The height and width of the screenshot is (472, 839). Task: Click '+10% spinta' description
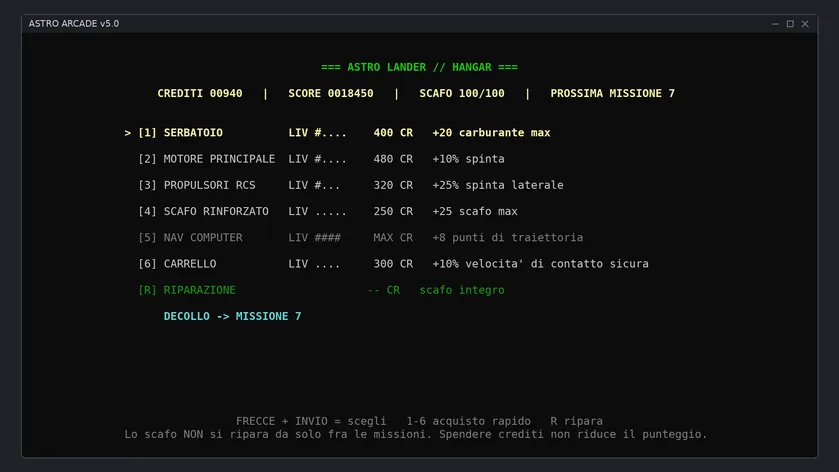468,159
